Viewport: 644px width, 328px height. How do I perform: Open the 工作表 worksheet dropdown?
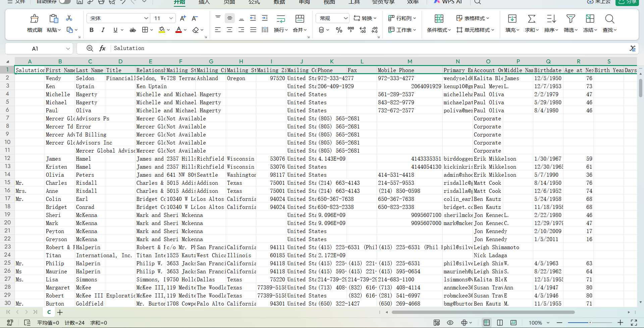(x=402, y=30)
